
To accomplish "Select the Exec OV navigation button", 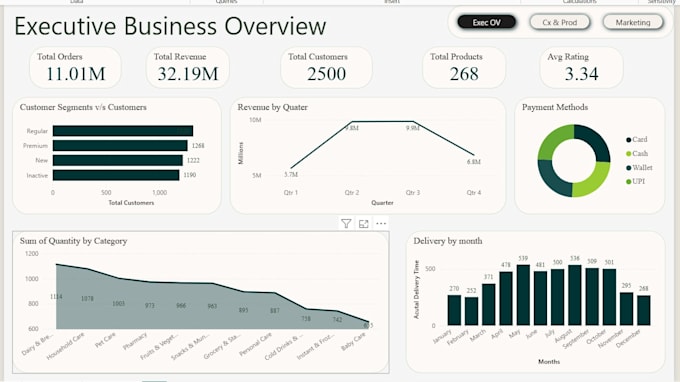I will [x=487, y=22].
